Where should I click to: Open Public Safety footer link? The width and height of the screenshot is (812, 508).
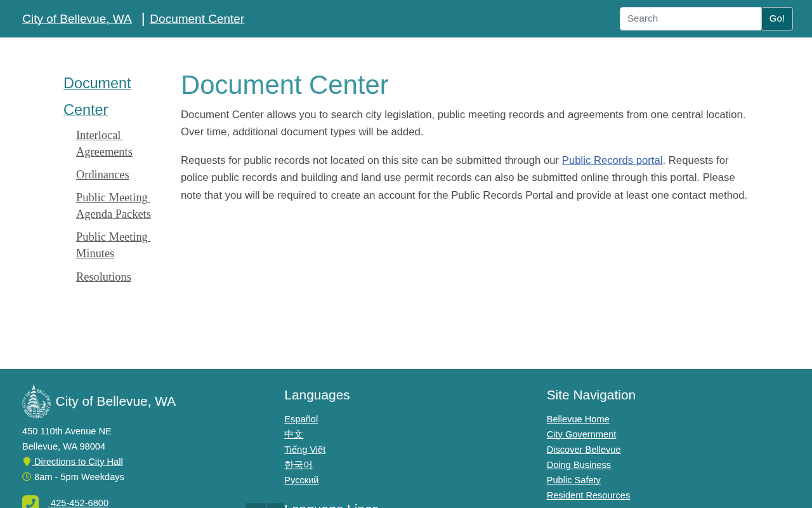573,480
